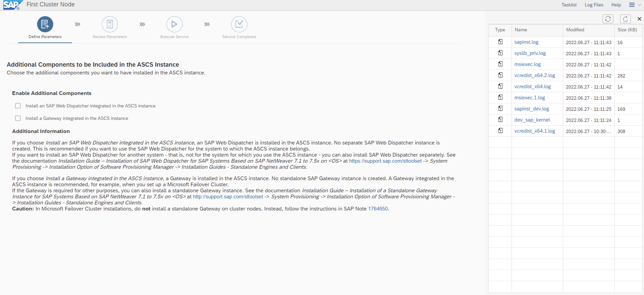Select size value 282 for vcredist_x64.2.log
The height and width of the screenshot is (295, 644).
pyautogui.click(x=621, y=76)
